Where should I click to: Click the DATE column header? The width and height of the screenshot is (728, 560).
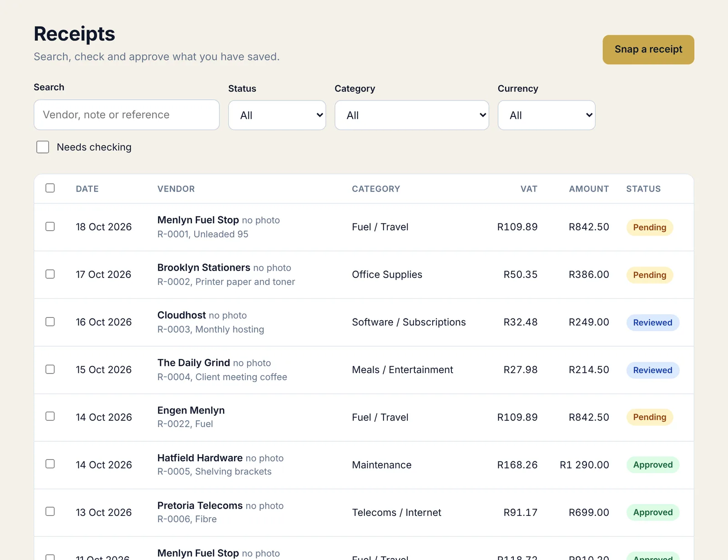point(87,189)
